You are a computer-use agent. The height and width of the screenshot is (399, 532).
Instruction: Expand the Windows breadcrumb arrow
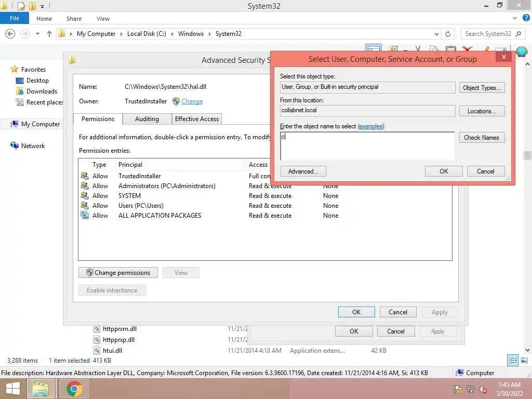(x=209, y=34)
